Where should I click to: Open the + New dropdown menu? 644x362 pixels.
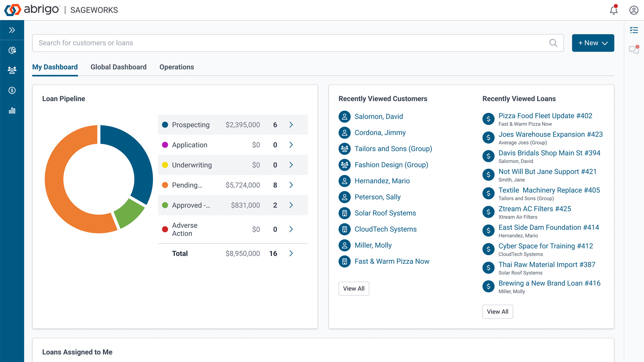pos(593,43)
